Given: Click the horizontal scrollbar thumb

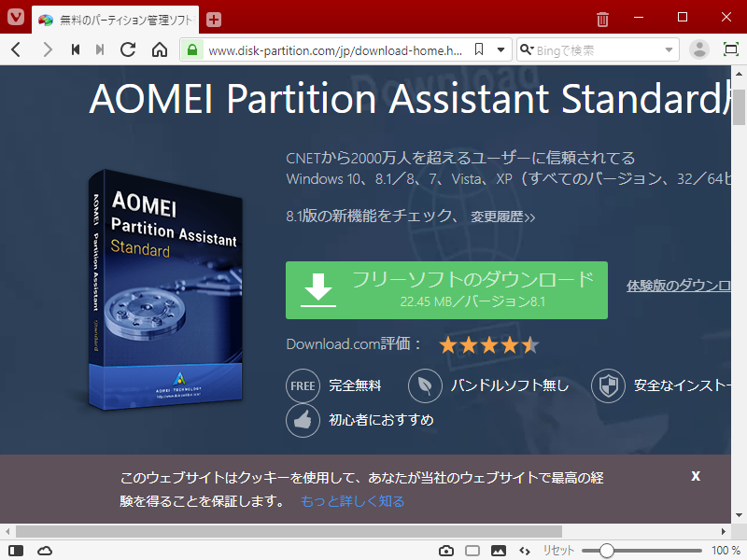Looking at the screenshot, I should pos(289,531).
